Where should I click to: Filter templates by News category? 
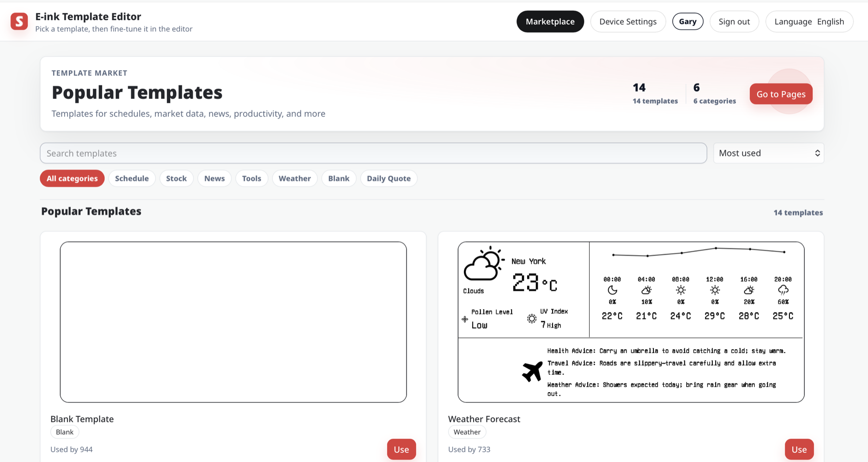(215, 178)
